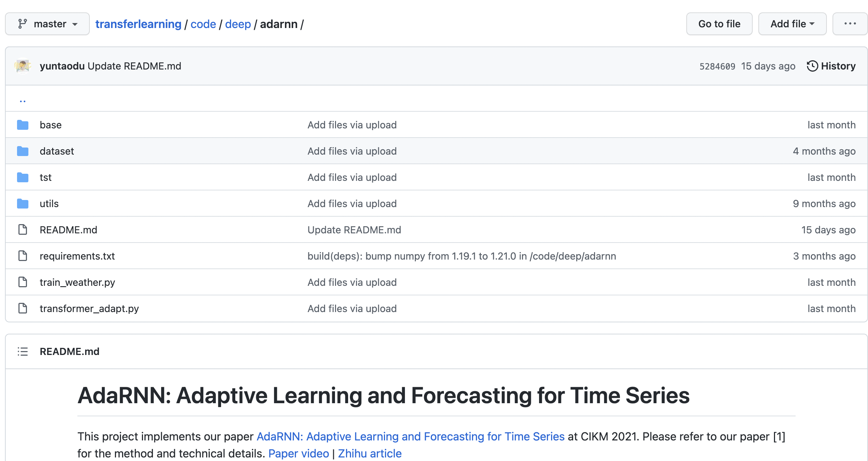
Task: Click the requirements.txt file icon
Action: pyautogui.click(x=22, y=256)
